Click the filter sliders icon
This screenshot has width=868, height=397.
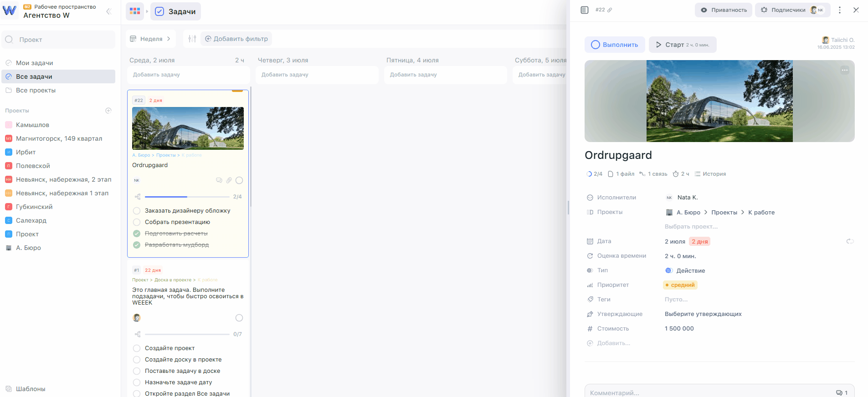click(x=192, y=39)
